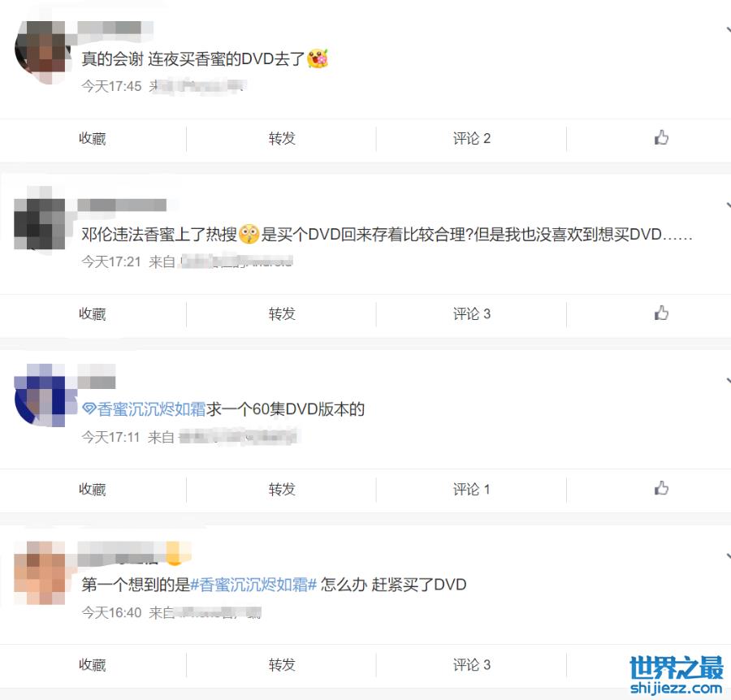Viewport: 731px width, 700px height.
Task: Like the 邓伦违法香蜜上了热搜 post
Action: pos(661,313)
